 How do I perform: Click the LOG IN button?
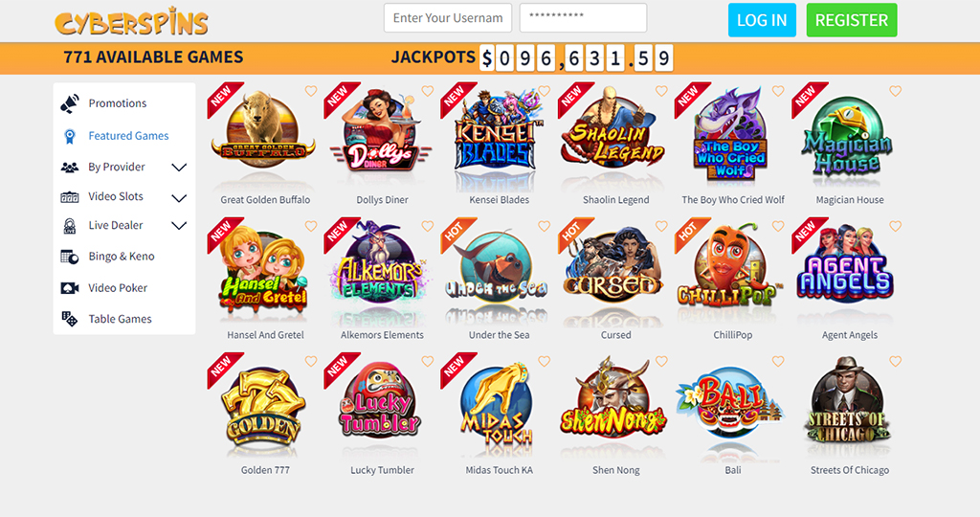(762, 20)
